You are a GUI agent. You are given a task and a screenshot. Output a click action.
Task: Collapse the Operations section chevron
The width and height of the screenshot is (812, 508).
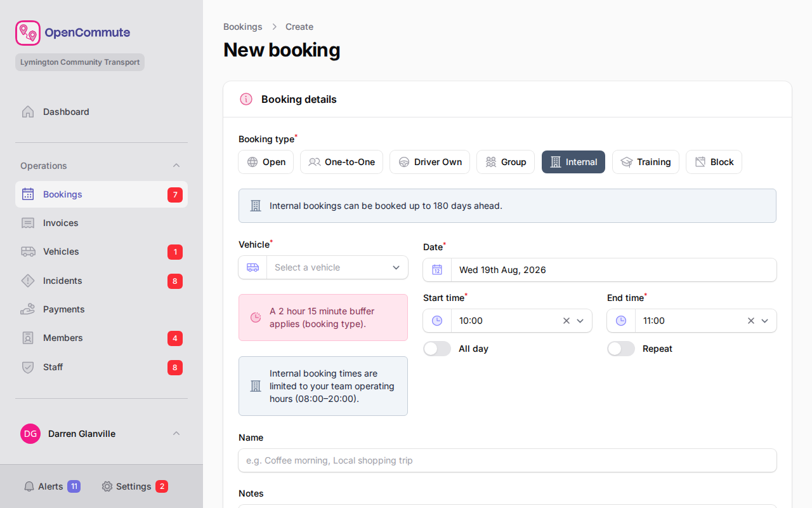pyautogui.click(x=176, y=166)
